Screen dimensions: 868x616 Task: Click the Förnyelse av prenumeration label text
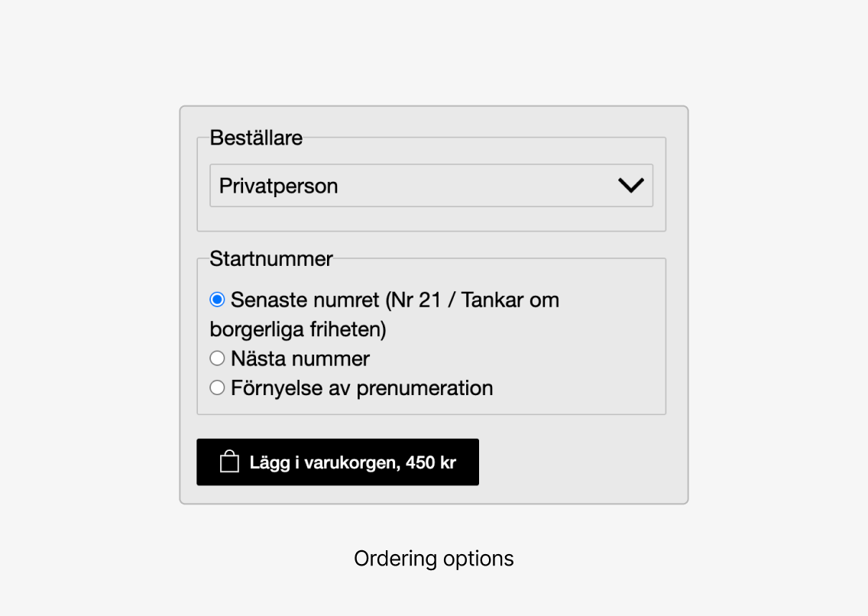(x=361, y=388)
